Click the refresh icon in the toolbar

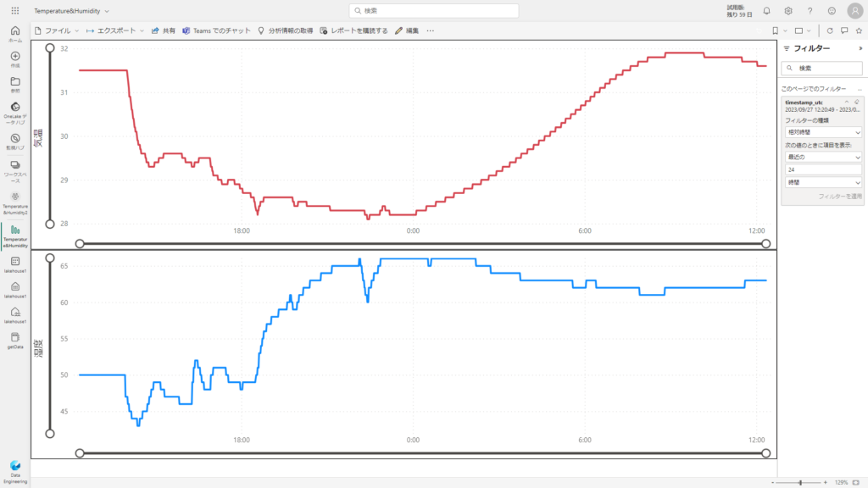pyautogui.click(x=830, y=30)
